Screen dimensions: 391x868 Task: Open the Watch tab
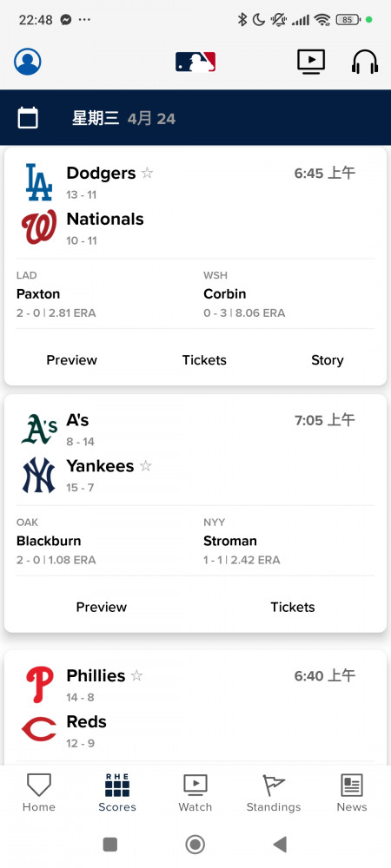click(x=195, y=792)
